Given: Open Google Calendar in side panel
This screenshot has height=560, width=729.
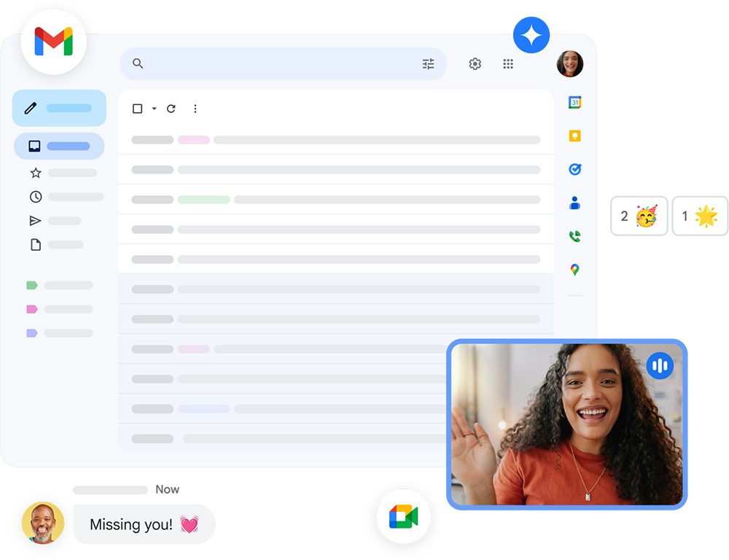Looking at the screenshot, I should [574, 103].
